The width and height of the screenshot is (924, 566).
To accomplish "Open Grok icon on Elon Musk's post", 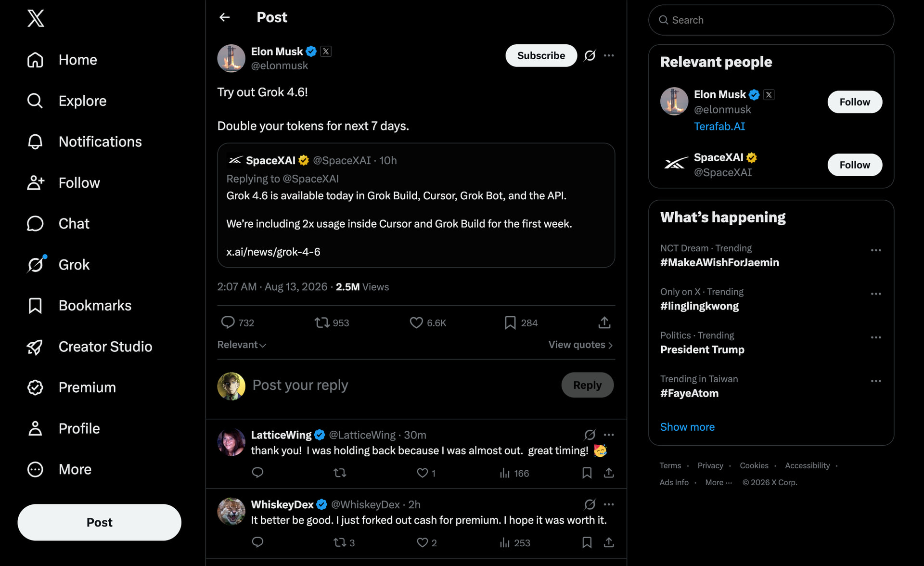I will (590, 55).
